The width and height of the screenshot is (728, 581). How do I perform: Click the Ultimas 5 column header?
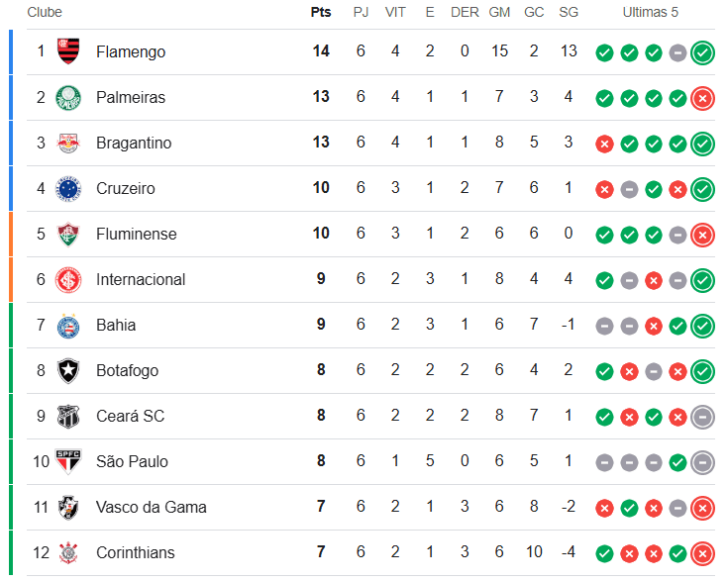click(651, 13)
